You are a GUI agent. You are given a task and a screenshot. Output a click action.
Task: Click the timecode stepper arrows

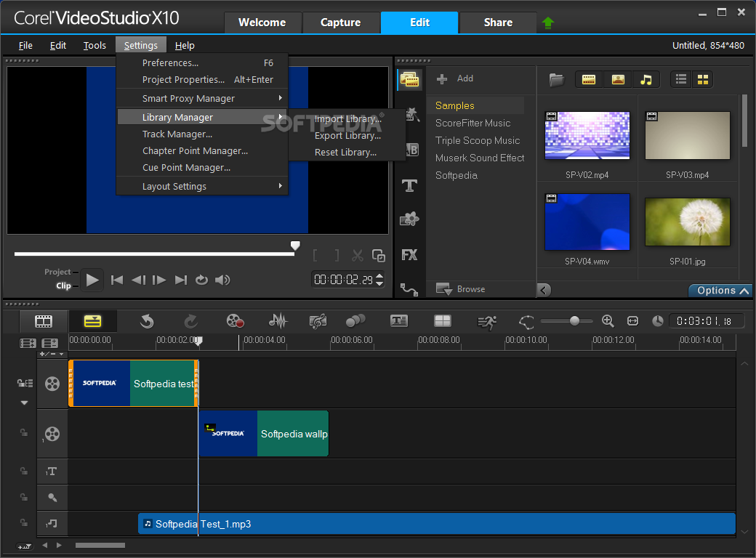click(x=379, y=280)
